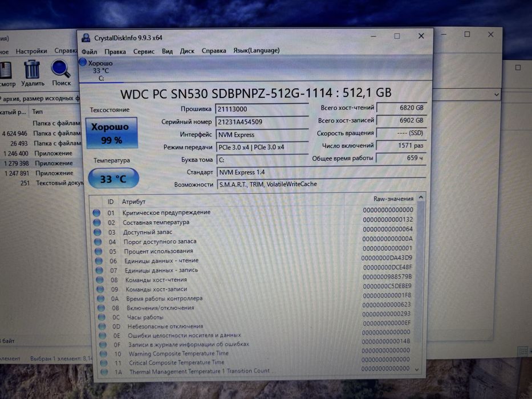This screenshot has width=532, height=399.
Task: Click the Прошивка field 21113000
Action: pos(262,109)
